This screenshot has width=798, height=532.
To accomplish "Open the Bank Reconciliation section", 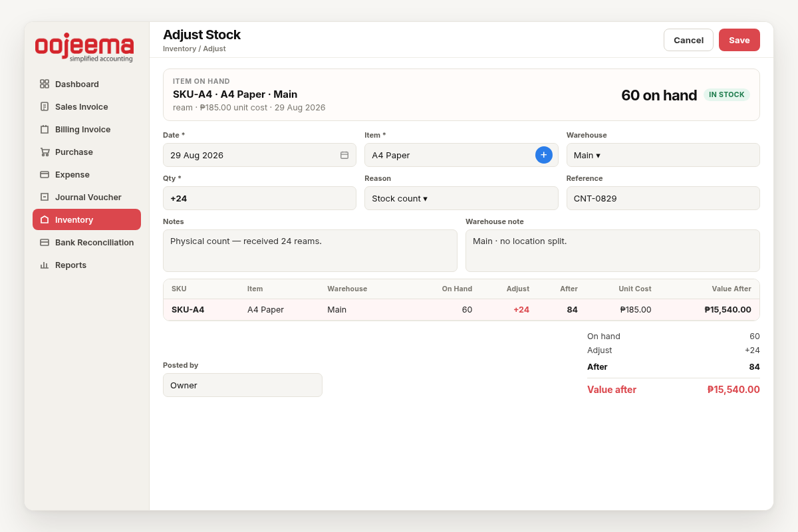I will pyautogui.click(x=86, y=242).
